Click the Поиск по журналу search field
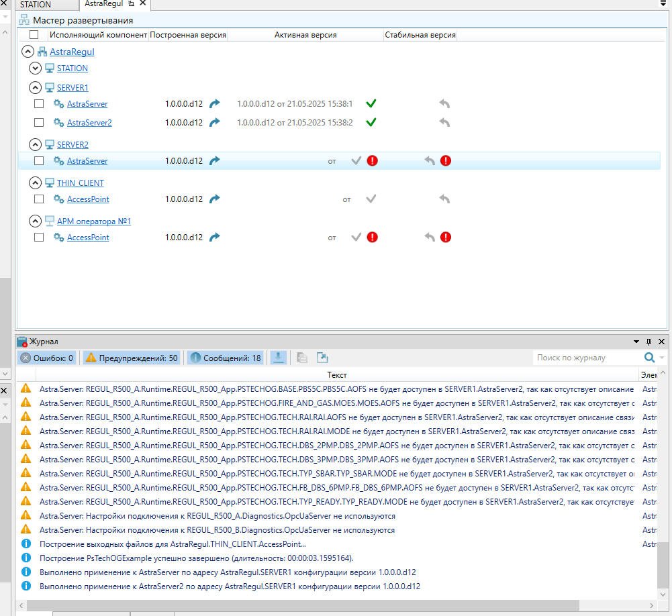 click(x=585, y=358)
